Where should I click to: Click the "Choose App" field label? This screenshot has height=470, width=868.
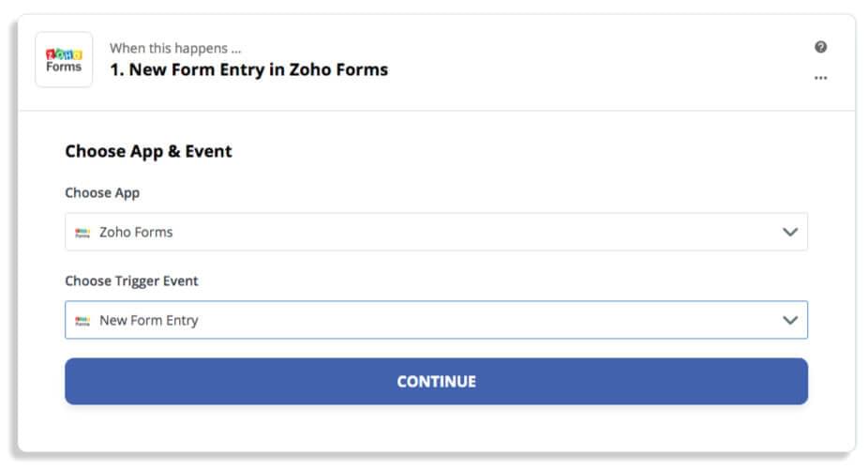tap(102, 192)
